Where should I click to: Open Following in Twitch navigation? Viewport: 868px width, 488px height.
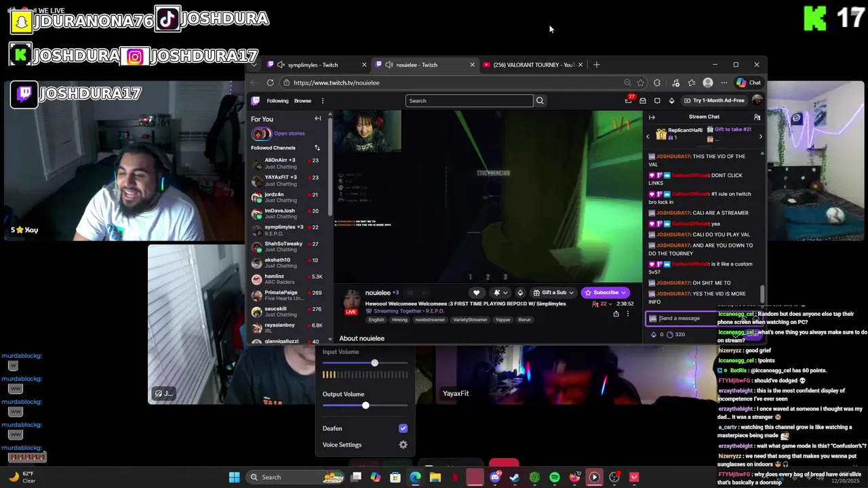pos(277,101)
